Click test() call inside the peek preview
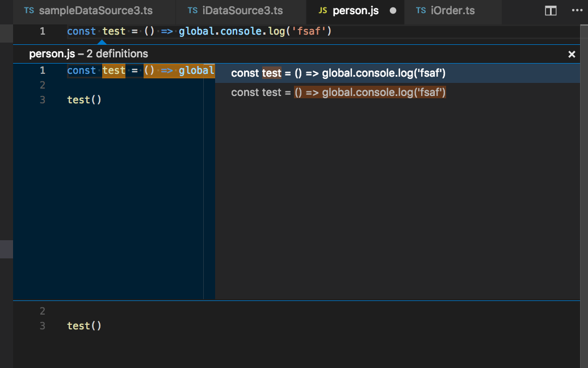 (84, 100)
